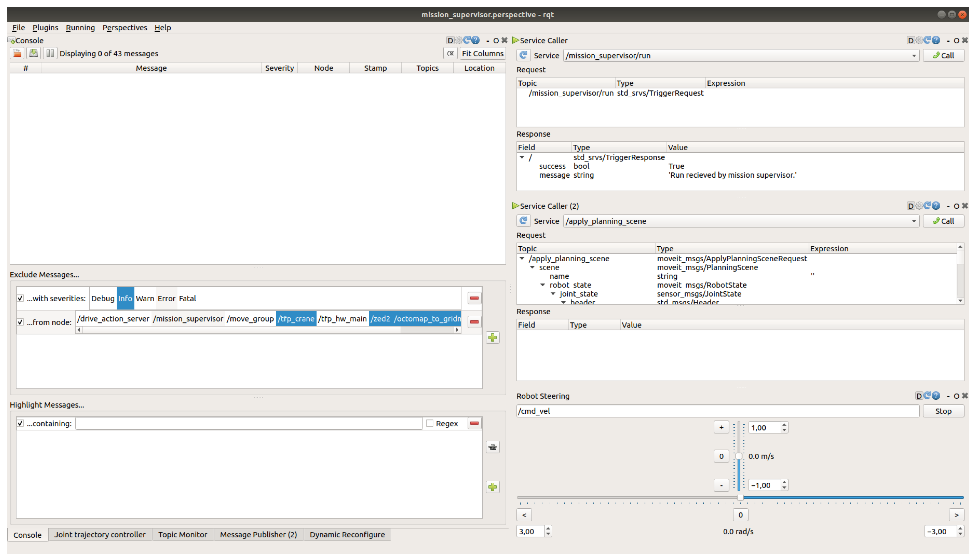Add a new highlight filter with plus
Screen dimensions: 976x560
[492, 487]
